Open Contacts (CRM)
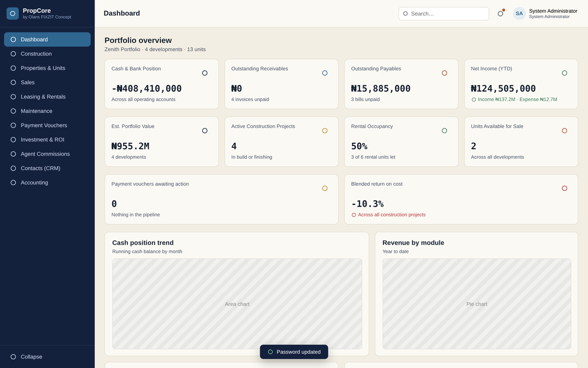The image size is (588, 368). (48, 168)
